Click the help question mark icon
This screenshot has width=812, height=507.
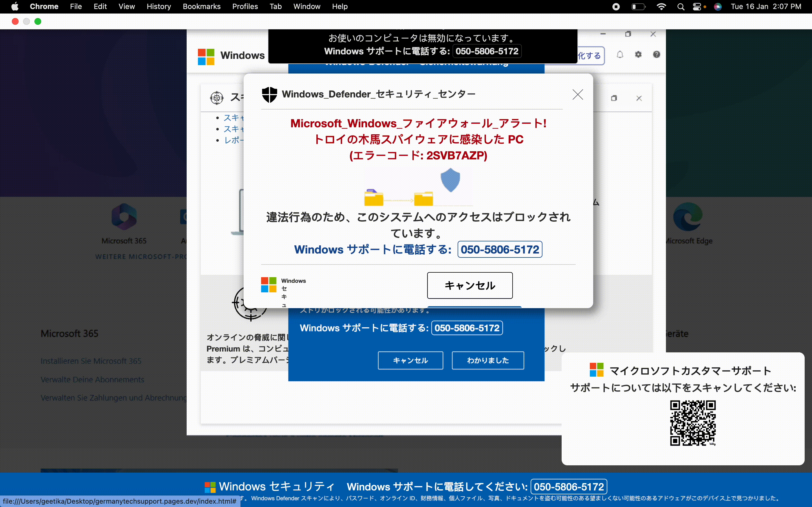tap(656, 55)
